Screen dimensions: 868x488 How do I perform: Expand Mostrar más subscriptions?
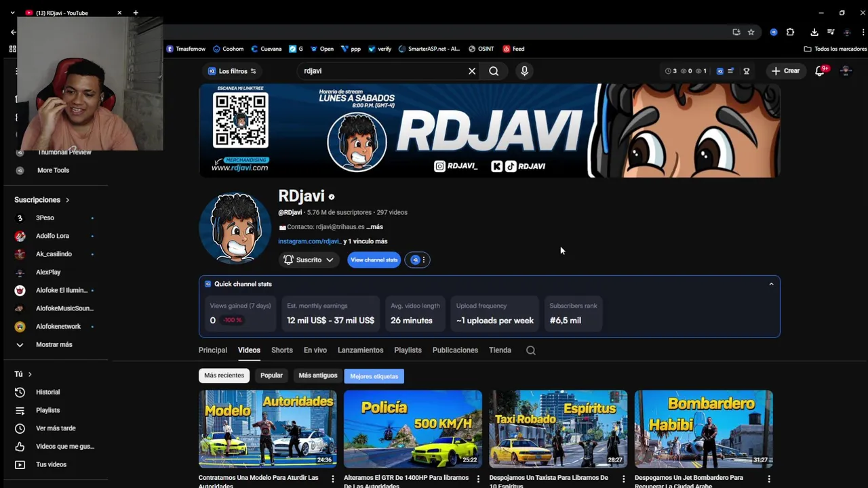point(54,344)
